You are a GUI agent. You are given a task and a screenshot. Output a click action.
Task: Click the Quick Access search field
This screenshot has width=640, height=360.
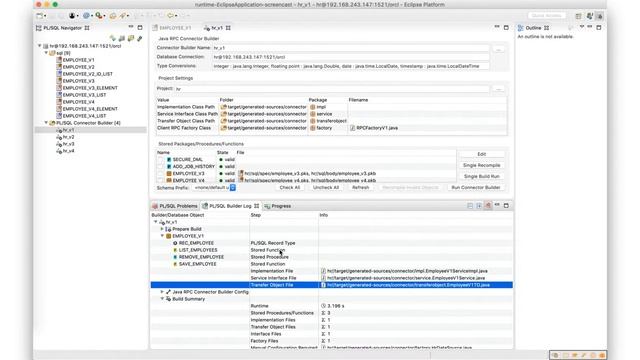pos(547,16)
